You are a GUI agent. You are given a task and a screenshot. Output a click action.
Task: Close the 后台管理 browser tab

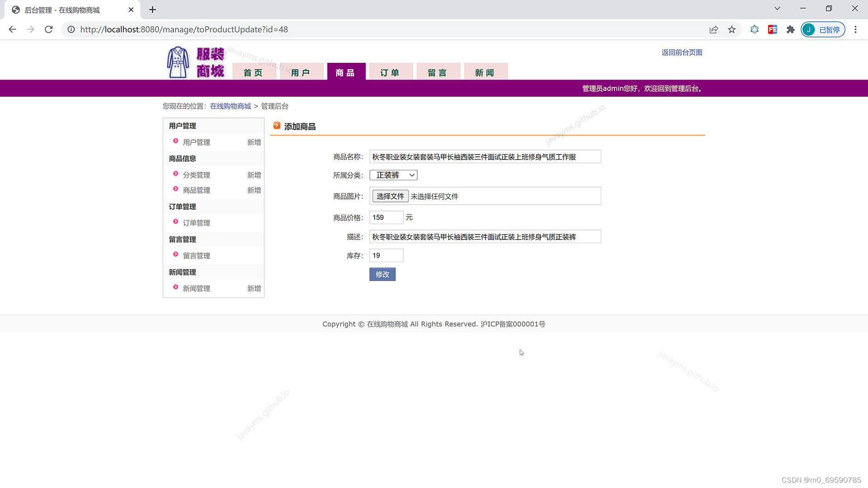pyautogui.click(x=131, y=9)
